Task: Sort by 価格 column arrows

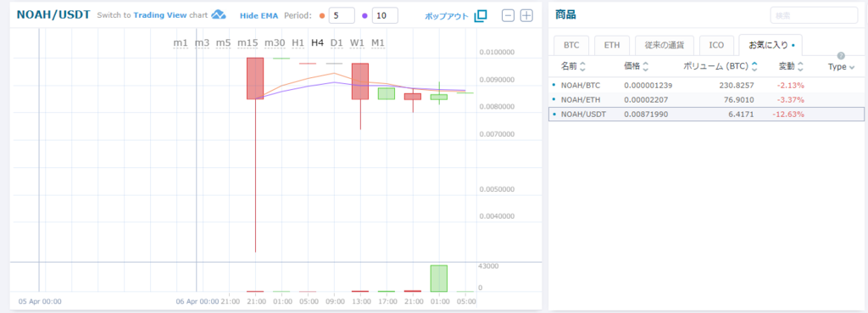Action: [x=645, y=66]
